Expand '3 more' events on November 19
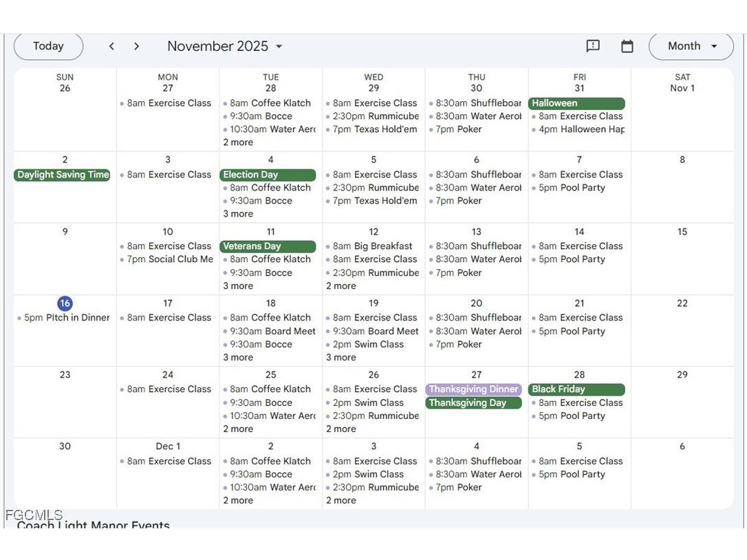This screenshot has width=747, height=560. (x=340, y=357)
